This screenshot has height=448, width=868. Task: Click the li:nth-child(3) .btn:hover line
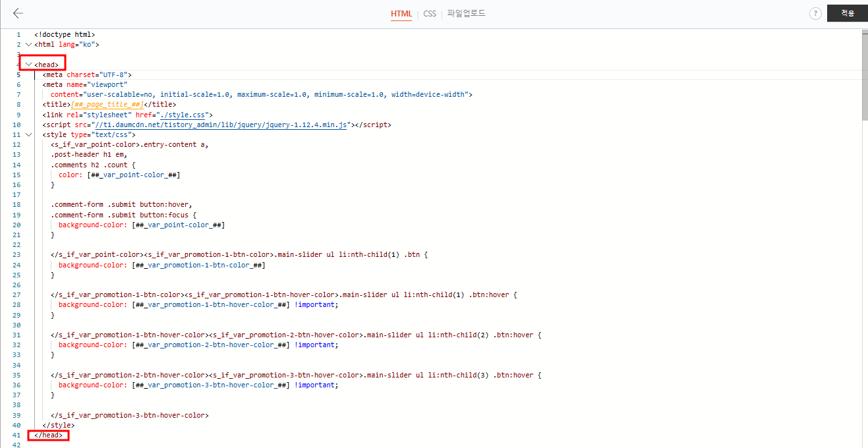pos(296,376)
